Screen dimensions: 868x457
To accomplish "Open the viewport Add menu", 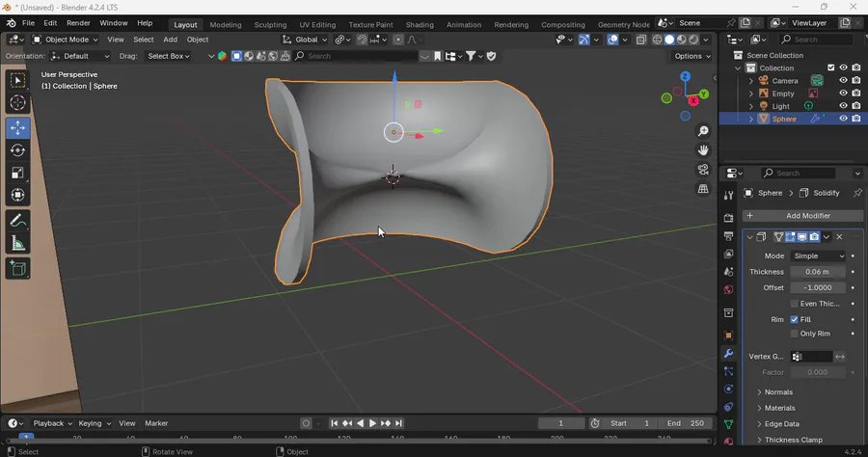I will click(x=170, y=40).
